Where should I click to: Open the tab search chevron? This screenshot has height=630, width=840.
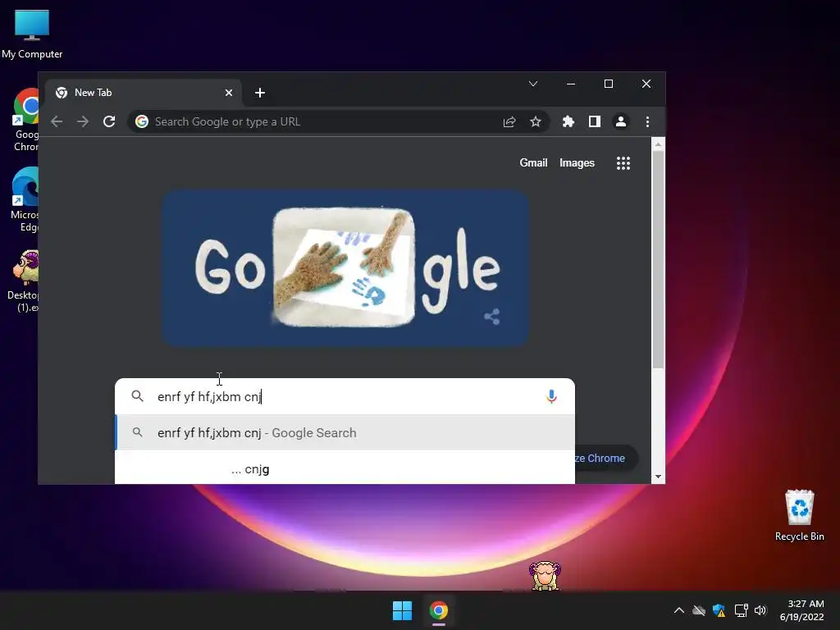point(533,84)
